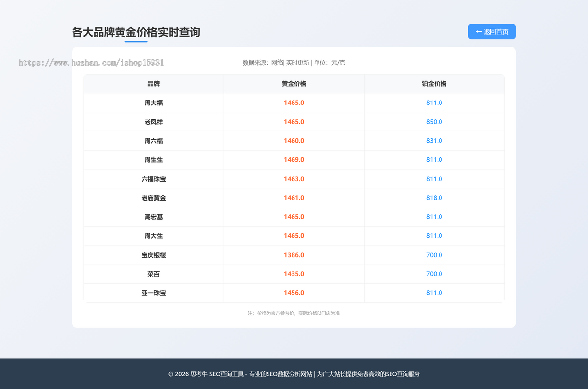Click the 老凤祥 brand cell
This screenshot has height=389, width=588.
coord(154,122)
